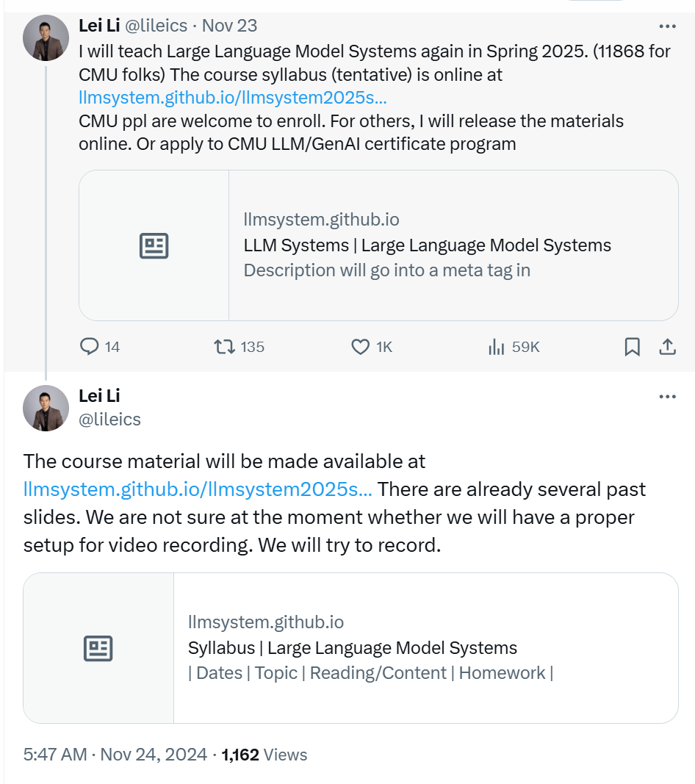This screenshot has width=695, height=784.
Task: Repost the tweet using the retweet icon
Action: (x=225, y=347)
